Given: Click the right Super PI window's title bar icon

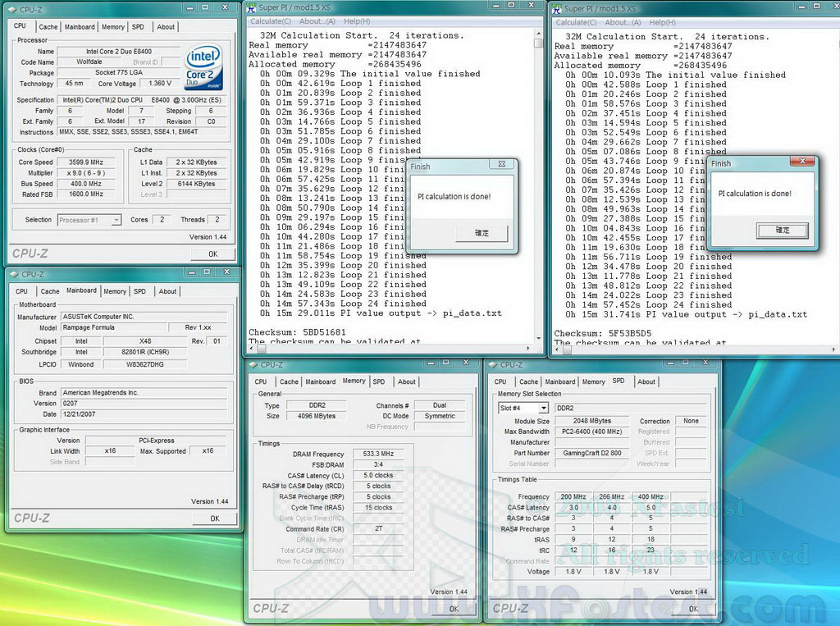Looking at the screenshot, I should click(x=556, y=9).
